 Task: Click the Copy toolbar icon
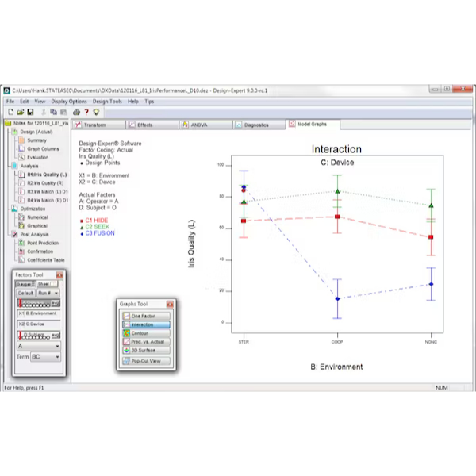[x=53, y=112]
